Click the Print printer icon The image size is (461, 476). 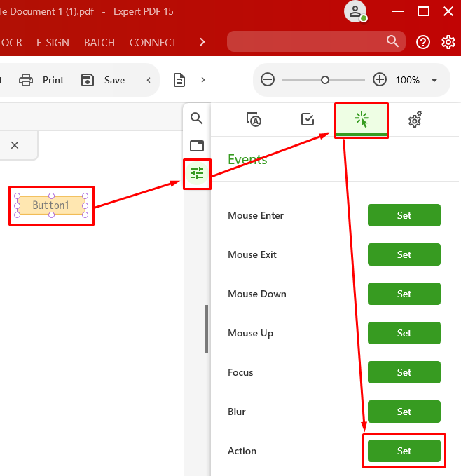click(26, 80)
